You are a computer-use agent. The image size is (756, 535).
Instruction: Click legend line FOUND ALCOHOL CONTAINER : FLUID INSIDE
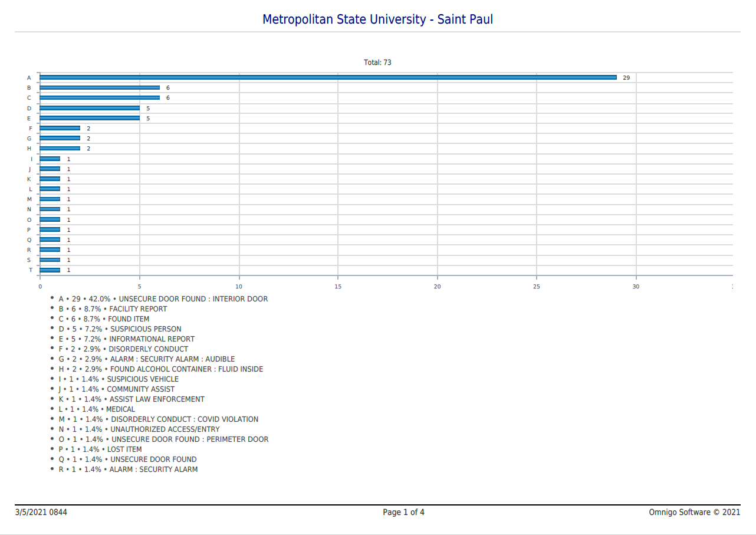pyautogui.click(x=161, y=369)
